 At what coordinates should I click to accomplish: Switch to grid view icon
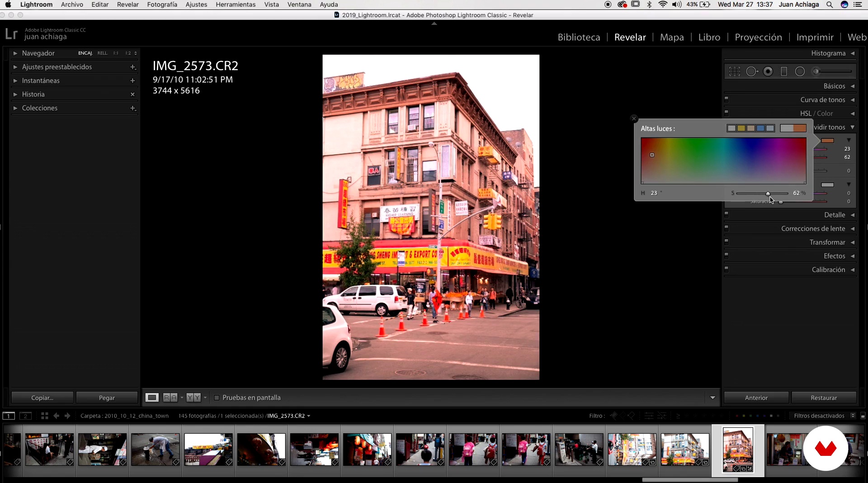point(44,416)
